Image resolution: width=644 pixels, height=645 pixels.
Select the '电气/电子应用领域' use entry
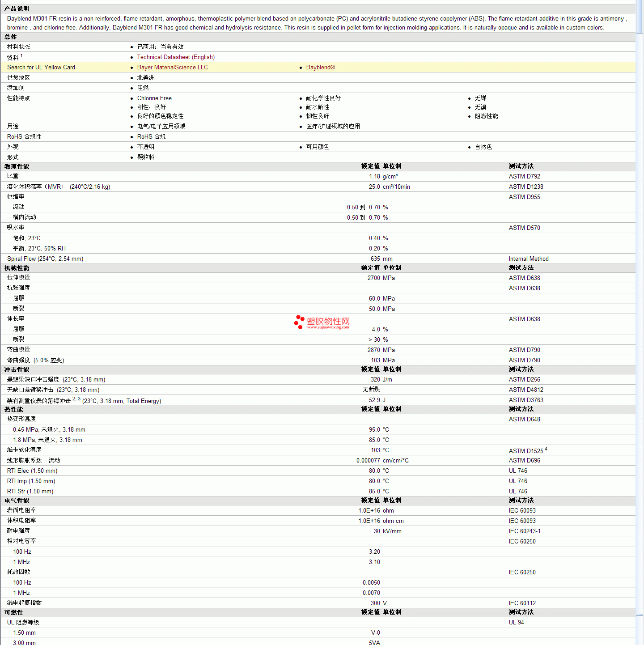click(161, 127)
